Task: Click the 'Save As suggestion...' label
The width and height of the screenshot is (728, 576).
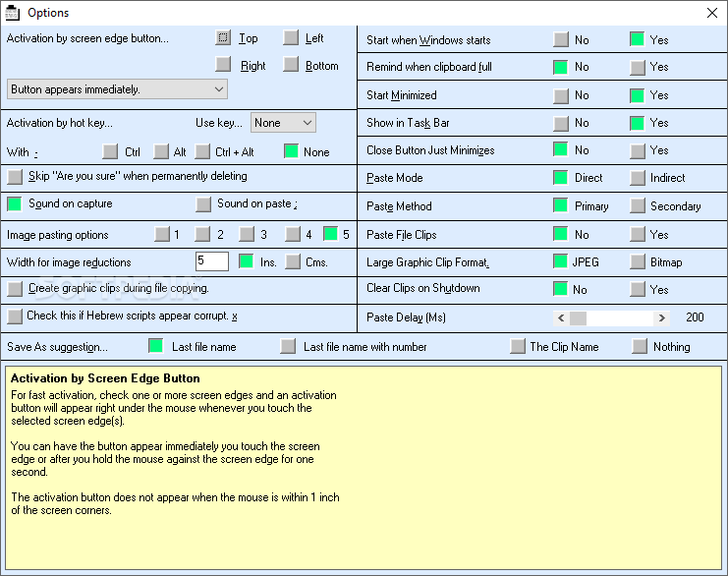Action: coord(57,347)
